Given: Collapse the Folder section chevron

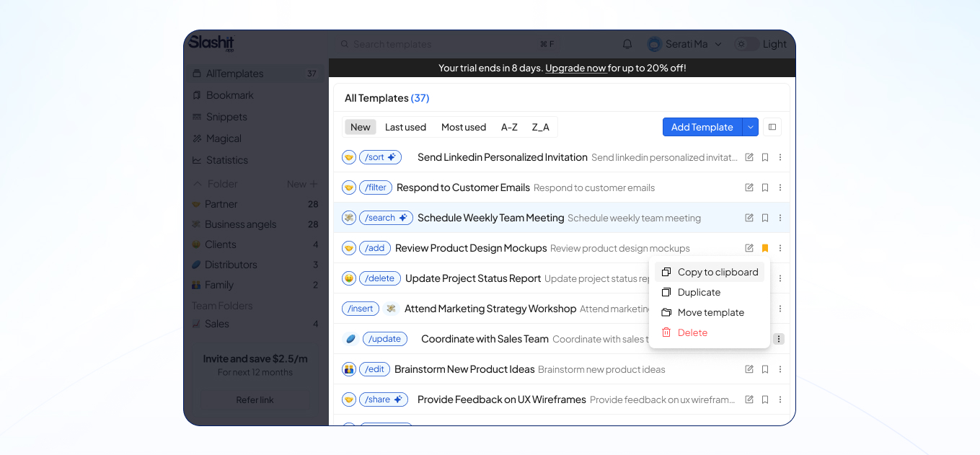Looking at the screenshot, I should click(x=197, y=184).
